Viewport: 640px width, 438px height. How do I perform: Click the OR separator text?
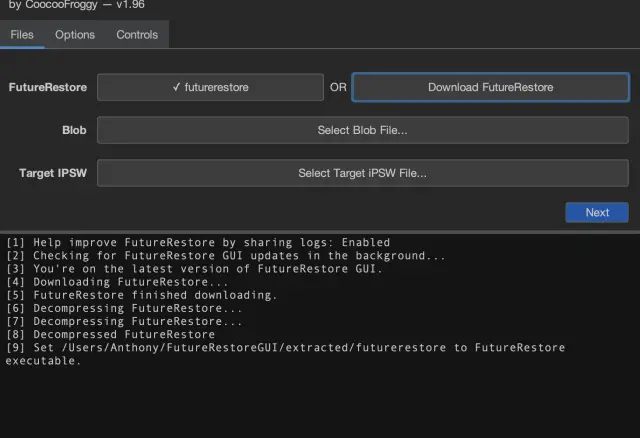(338, 87)
